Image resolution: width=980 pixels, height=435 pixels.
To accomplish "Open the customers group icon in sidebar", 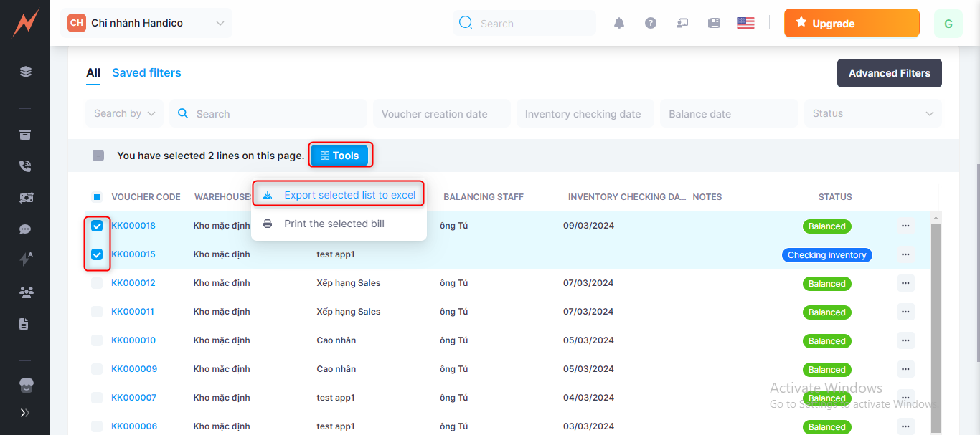I will pos(25,292).
